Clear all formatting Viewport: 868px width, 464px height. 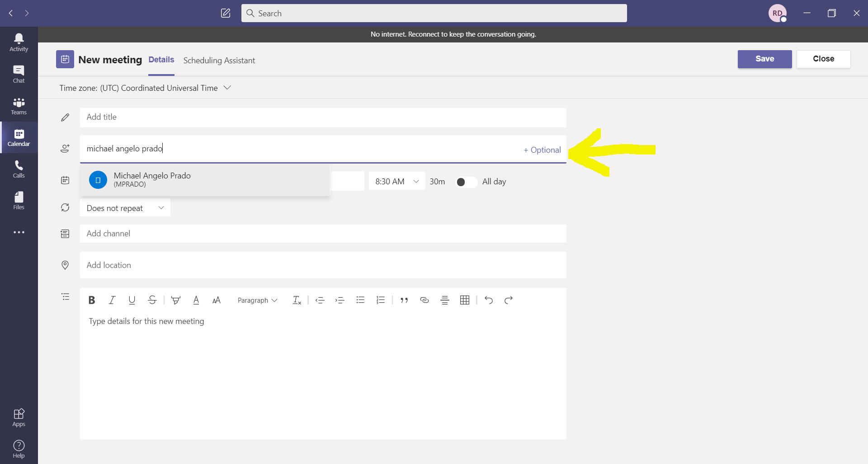tap(297, 300)
